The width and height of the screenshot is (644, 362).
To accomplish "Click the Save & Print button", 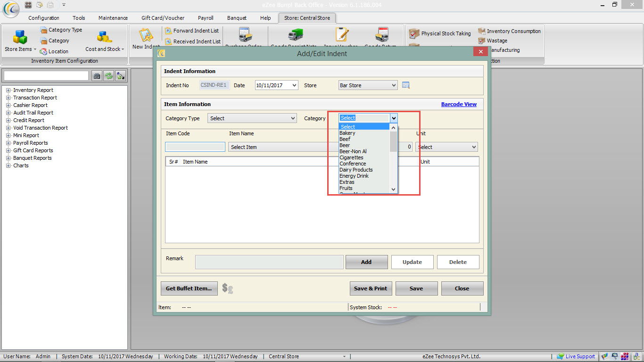I will [370, 288].
